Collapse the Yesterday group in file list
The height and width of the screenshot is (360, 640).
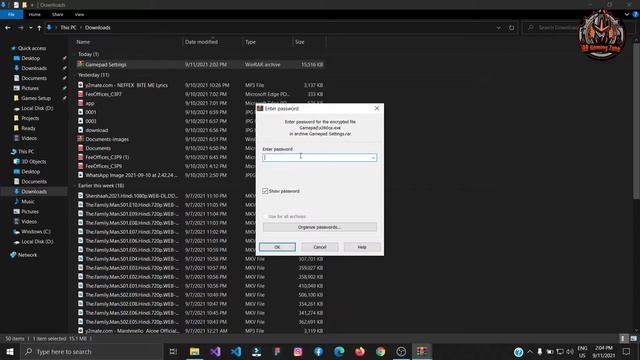pyautogui.click(x=75, y=75)
